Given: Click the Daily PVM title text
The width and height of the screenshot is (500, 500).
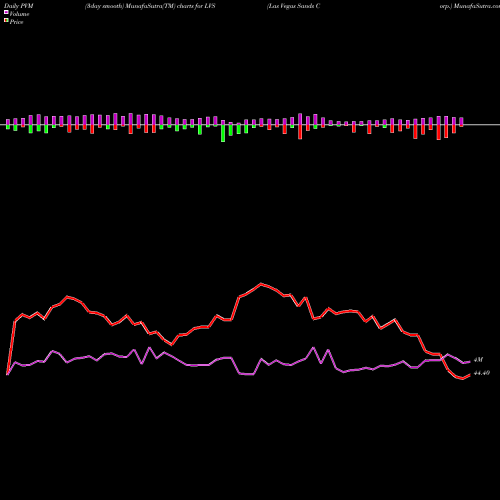Looking at the screenshot, I should (19, 6).
